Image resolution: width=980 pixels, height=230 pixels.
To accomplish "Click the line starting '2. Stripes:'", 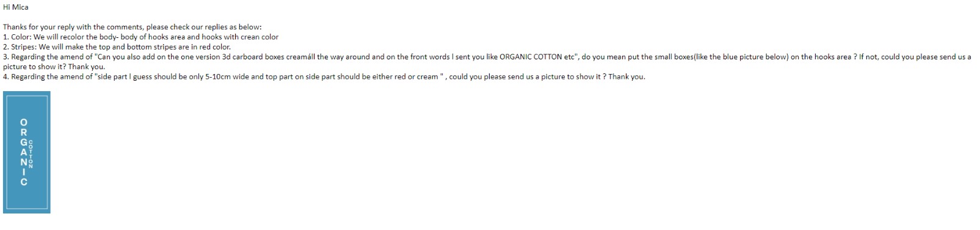I will pos(117,46).
